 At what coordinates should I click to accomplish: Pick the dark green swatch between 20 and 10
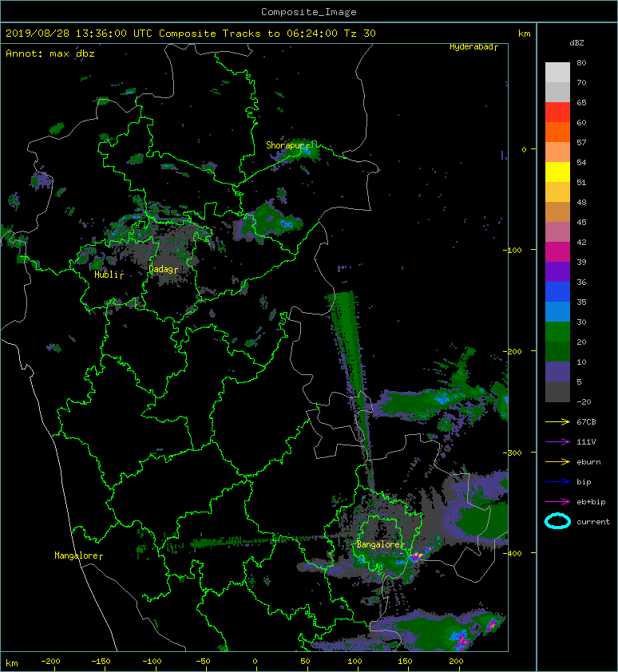[x=557, y=352]
